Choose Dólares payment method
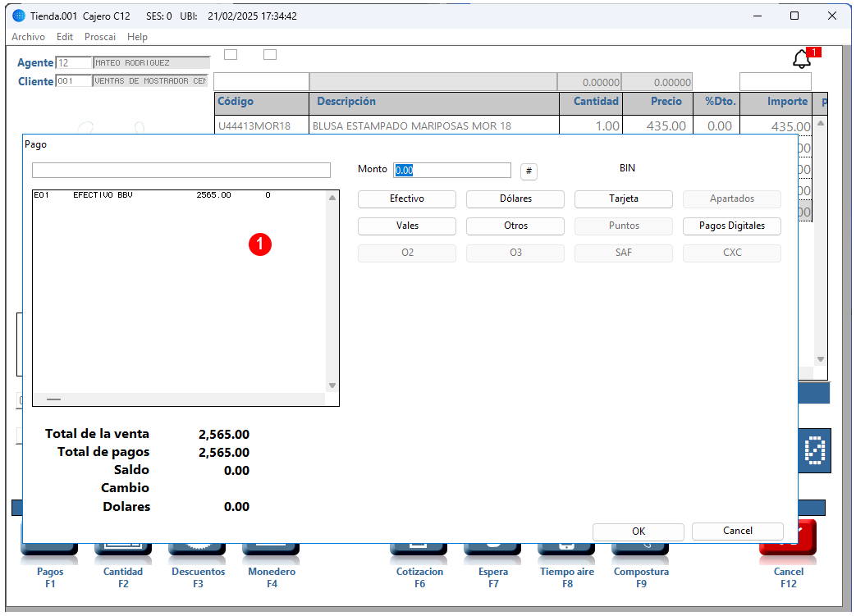The width and height of the screenshot is (856, 616). [x=515, y=198]
